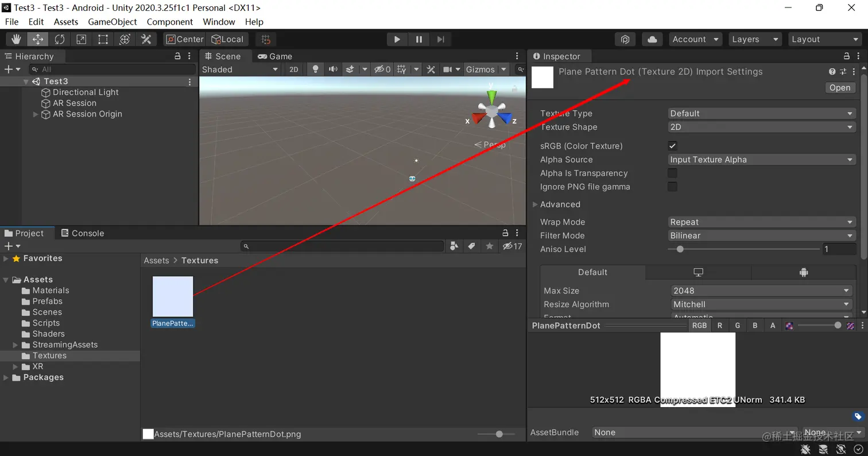Click the Open button in Inspector
The height and width of the screenshot is (456, 868).
(840, 88)
